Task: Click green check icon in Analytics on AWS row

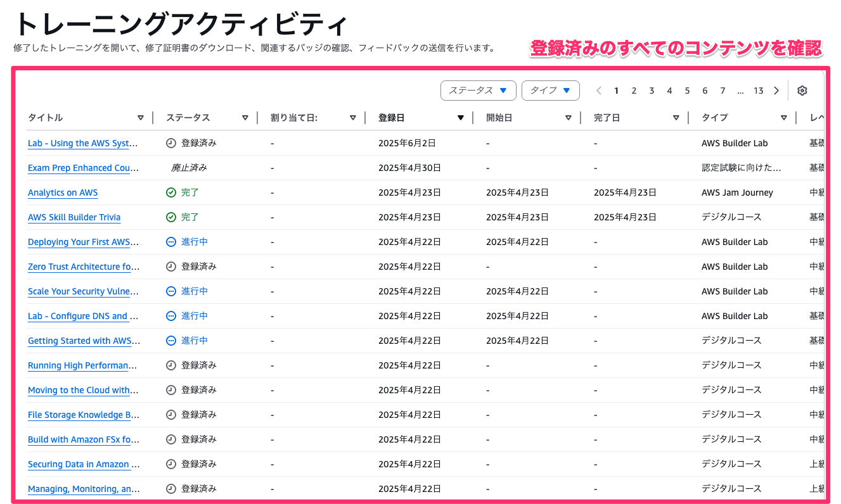Action: 171,192
